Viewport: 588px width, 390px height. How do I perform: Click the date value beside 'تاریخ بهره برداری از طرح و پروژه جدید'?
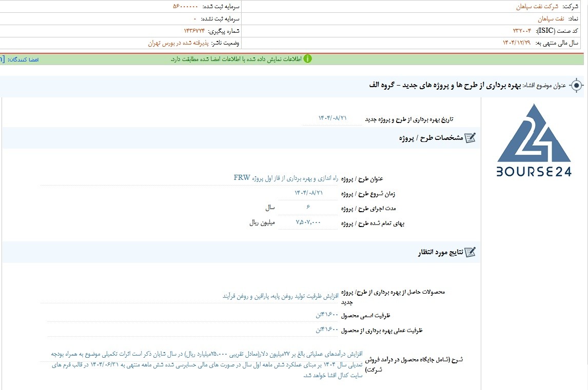332,118
